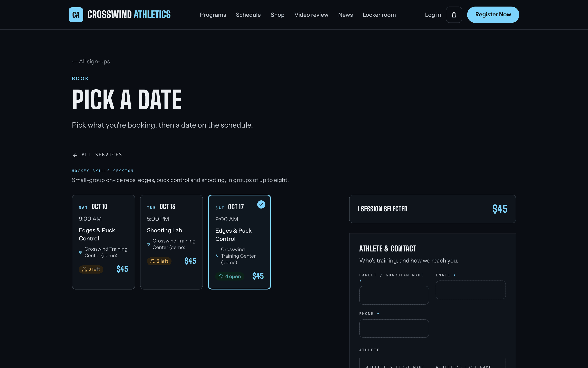Screen dimensions: 588x368
Task: Open the Shop nav link
Action: tap(277, 15)
